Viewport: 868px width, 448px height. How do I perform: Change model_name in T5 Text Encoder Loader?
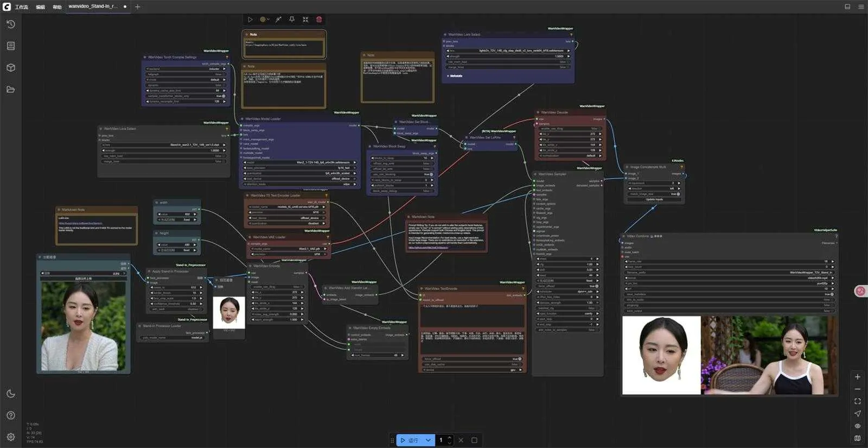click(288, 207)
